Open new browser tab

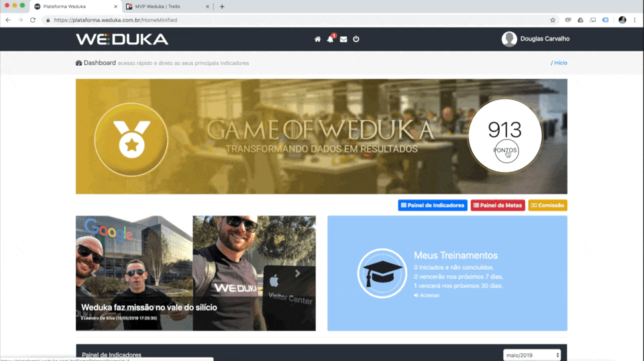point(222,7)
